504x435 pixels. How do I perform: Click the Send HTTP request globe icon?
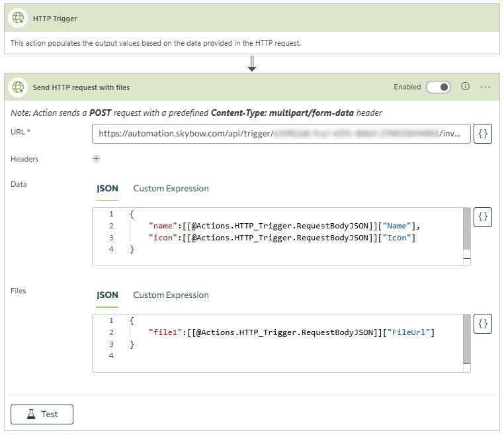point(19,87)
